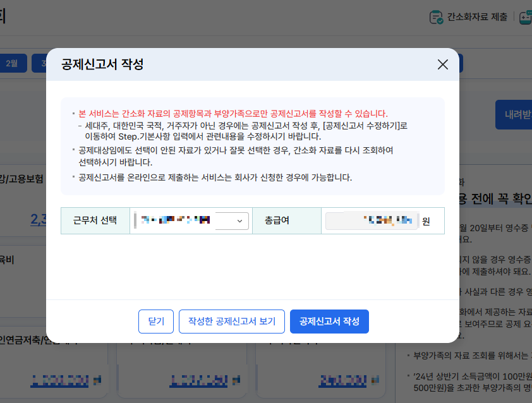The image size is (532, 403).
Task: Click the note about 잘못 선택한 경우
Action: [236, 156]
